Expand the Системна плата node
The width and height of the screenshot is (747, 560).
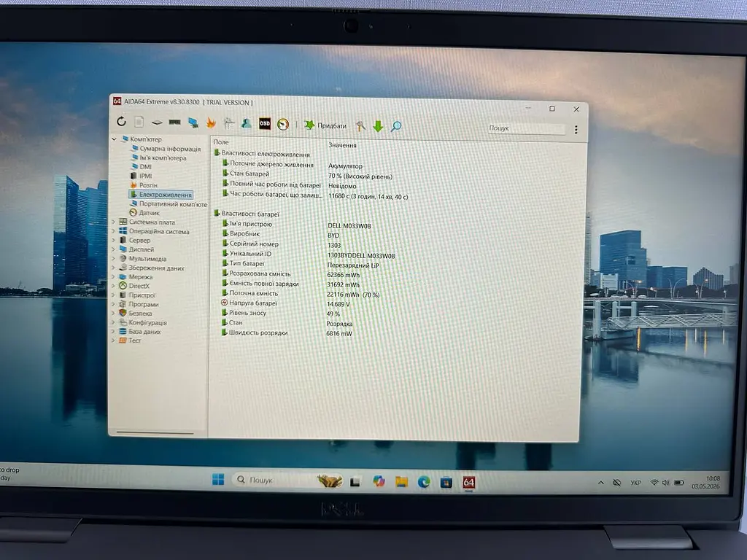point(113,222)
